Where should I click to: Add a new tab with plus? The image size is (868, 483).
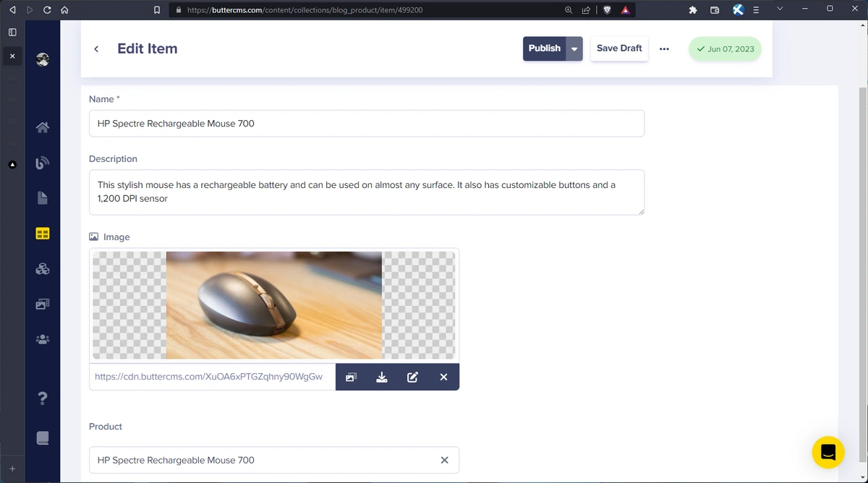[x=12, y=469]
